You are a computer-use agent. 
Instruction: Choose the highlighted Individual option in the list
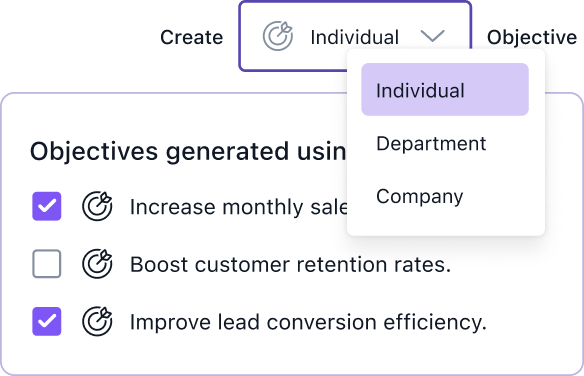445,89
